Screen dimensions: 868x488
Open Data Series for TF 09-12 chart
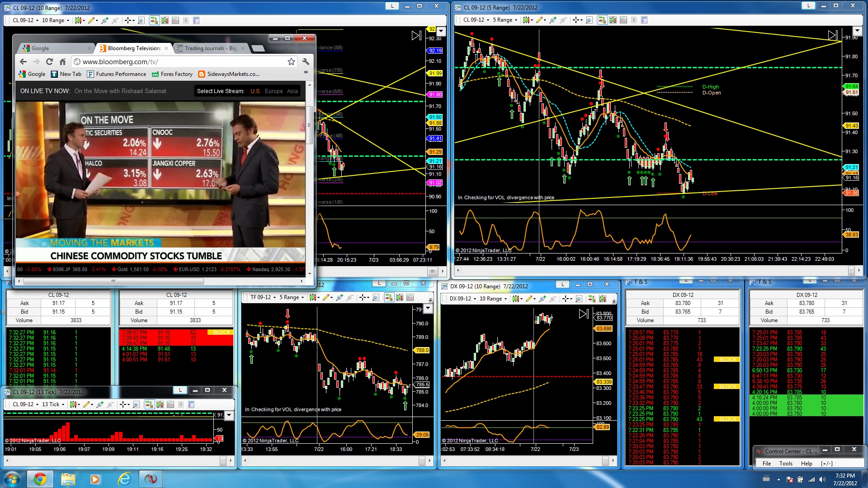pos(399,297)
